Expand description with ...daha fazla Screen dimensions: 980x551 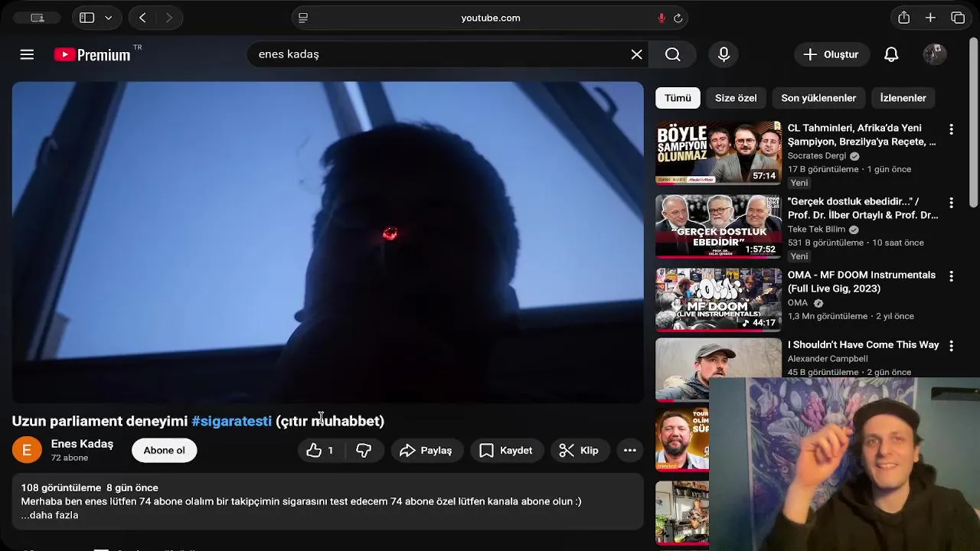tap(50, 515)
